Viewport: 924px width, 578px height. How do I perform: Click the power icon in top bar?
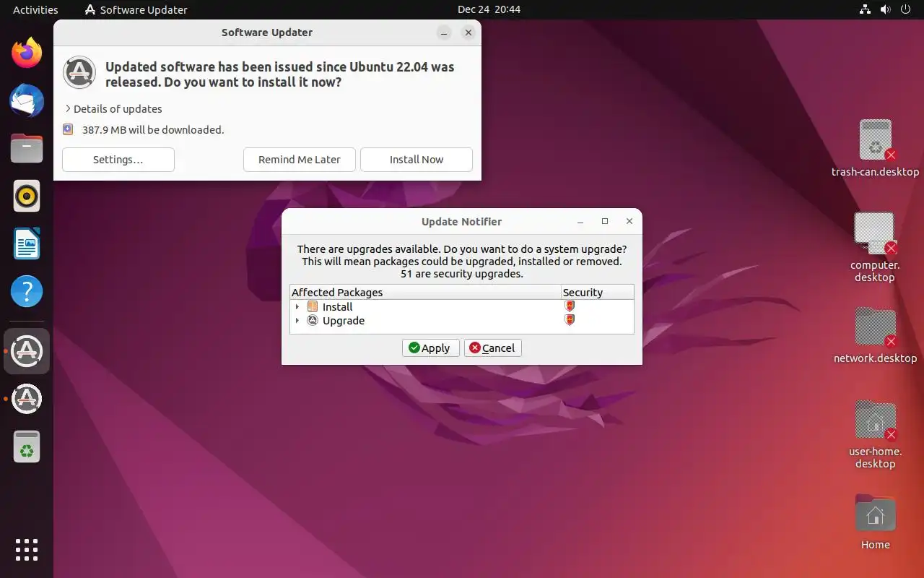pos(905,9)
